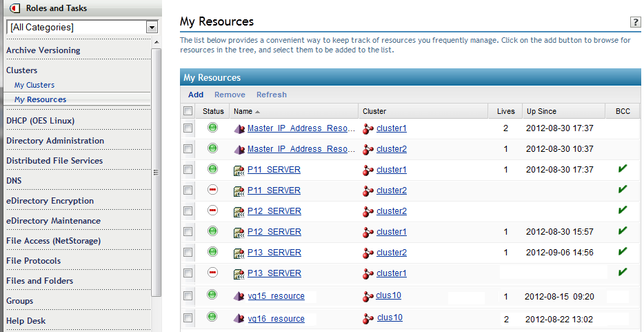
Task: Click green status icon for vg16_resource
Action: 212,317
